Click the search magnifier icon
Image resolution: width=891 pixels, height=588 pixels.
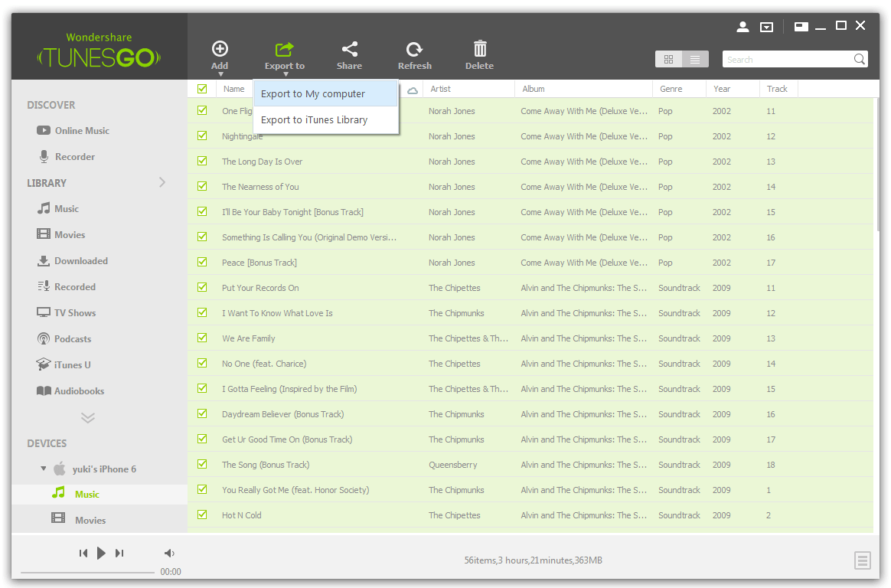(859, 59)
